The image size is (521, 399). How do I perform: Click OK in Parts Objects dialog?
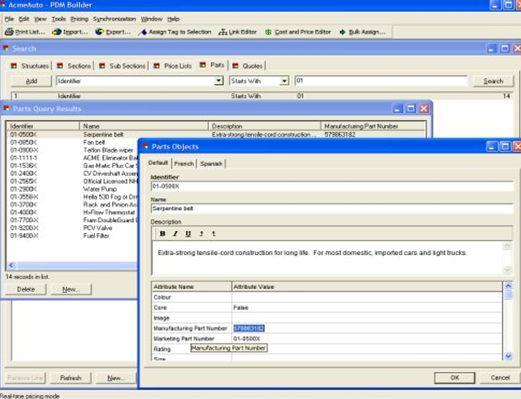tap(455, 378)
